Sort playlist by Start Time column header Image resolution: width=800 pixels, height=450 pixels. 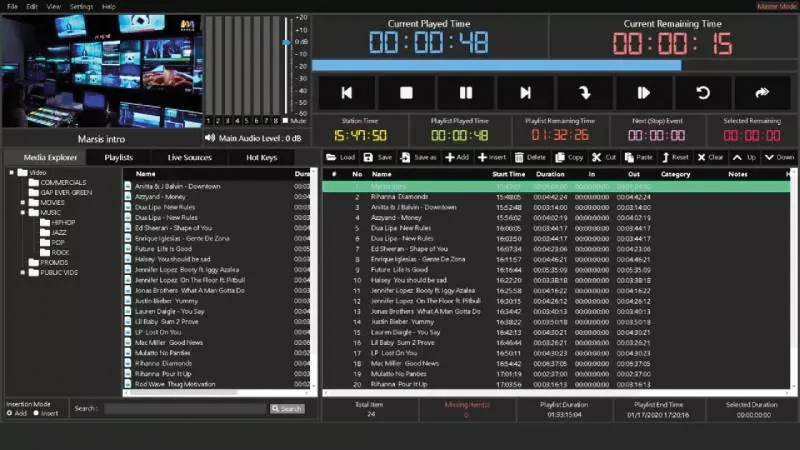508,174
